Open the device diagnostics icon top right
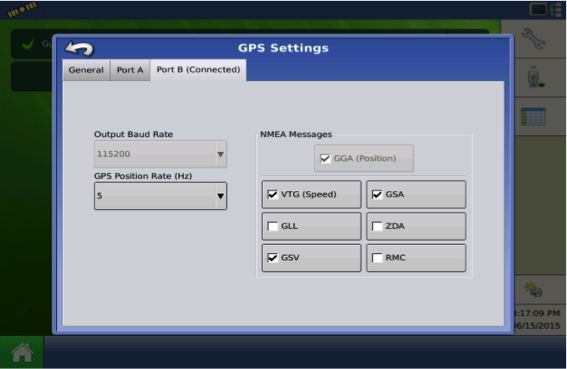The width and height of the screenshot is (567, 369). (546, 10)
